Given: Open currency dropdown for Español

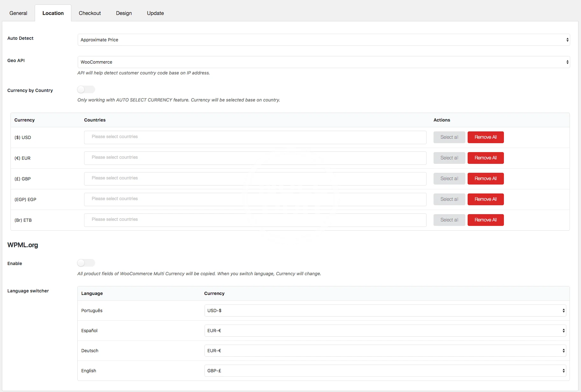Looking at the screenshot, I should tap(385, 331).
